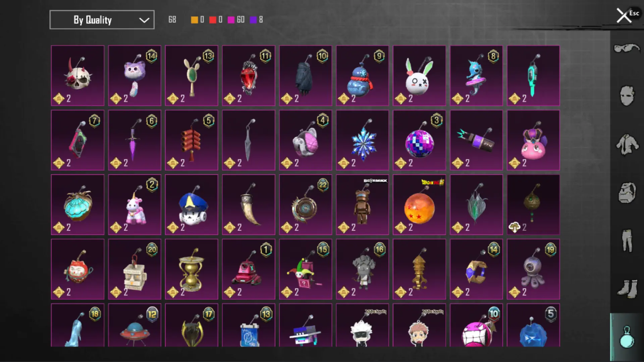
Task: Expand the By Quality sort dropdown
Action: click(102, 20)
